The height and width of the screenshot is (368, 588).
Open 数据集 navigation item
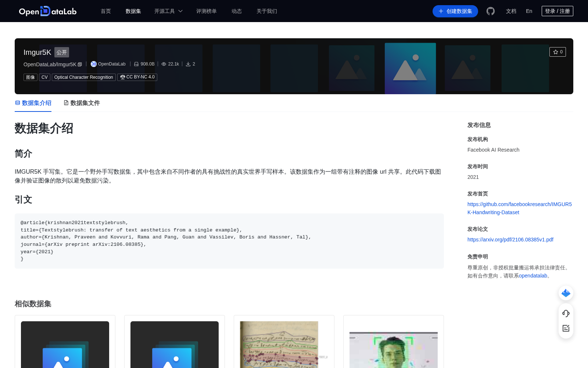coord(133,11)
